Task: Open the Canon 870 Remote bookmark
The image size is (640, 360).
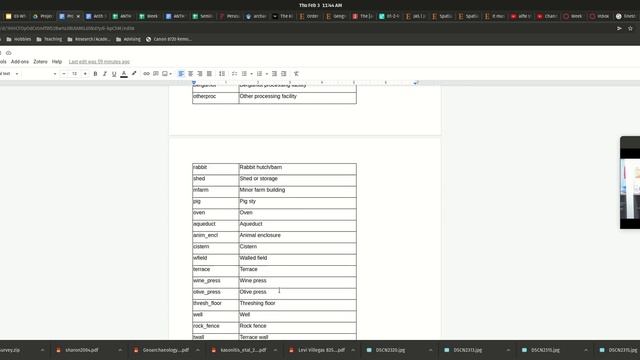Action: pos(169,39)
